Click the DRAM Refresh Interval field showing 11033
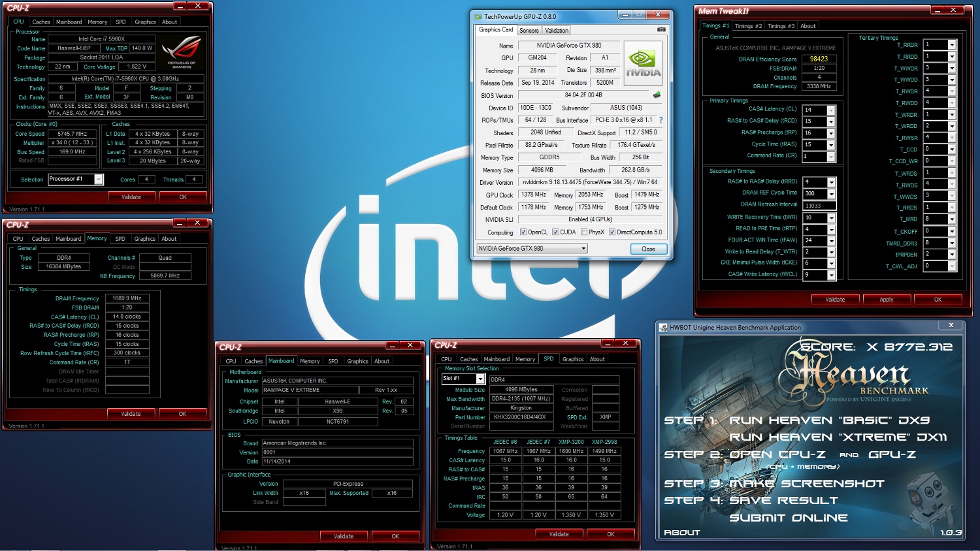 click(819, 206)
